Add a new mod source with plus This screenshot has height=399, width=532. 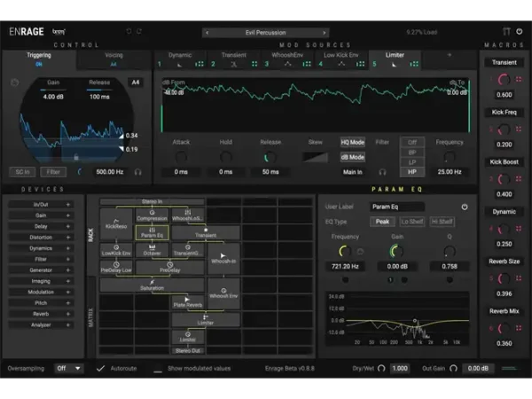pos(450,55)
